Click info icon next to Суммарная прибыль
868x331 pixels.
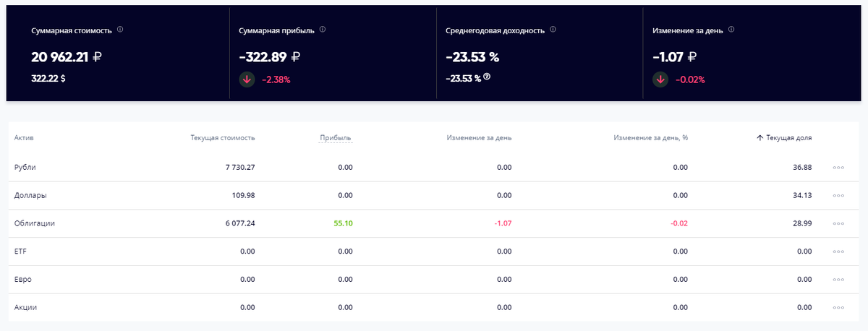tap(323, 30)
